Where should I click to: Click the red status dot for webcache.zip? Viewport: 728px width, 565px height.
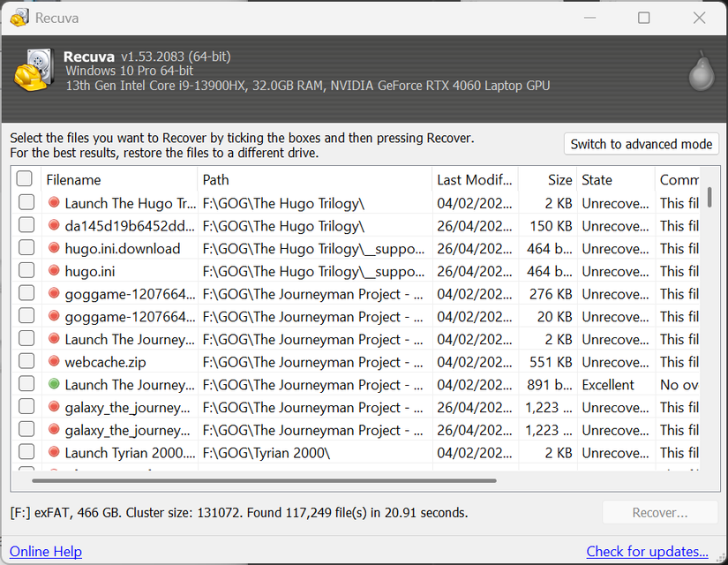pyautogui.click(x=54, y=361)
